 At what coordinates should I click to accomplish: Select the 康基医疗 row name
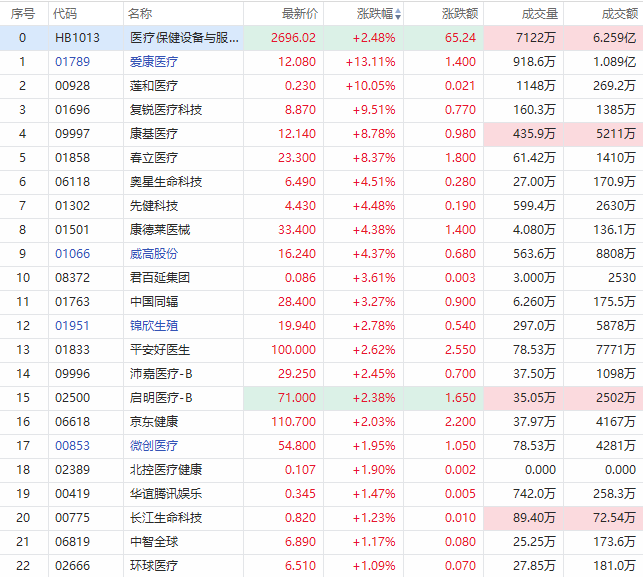(x=154, y=134)
